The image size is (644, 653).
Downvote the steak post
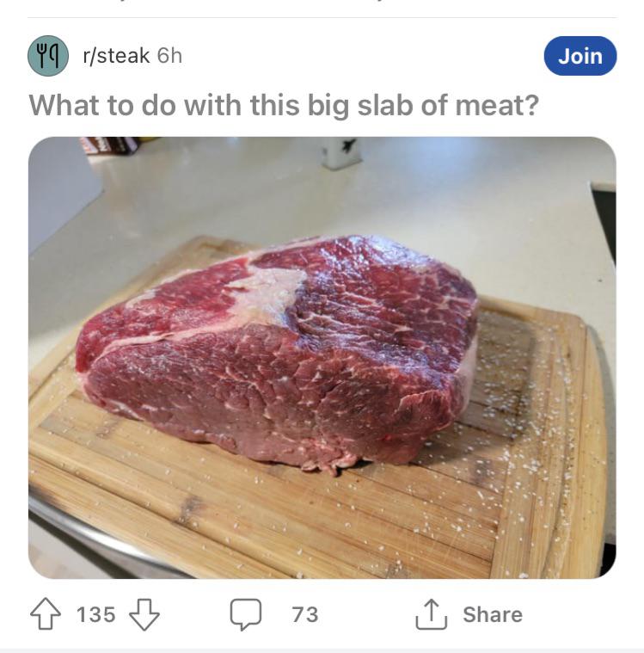(x=144, y=614)
